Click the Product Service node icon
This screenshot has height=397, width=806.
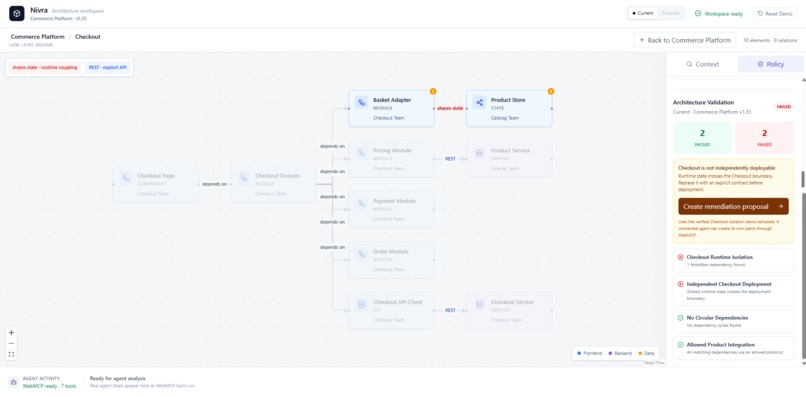(479, 153)
